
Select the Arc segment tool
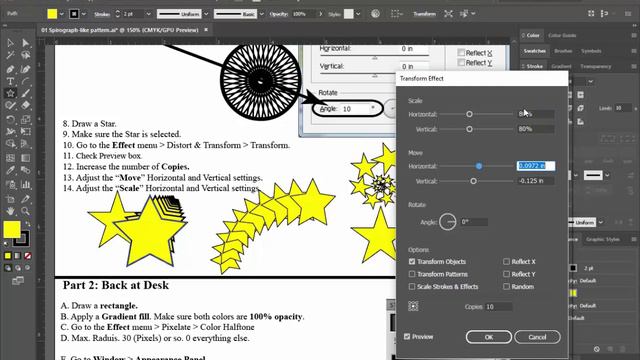[25, 81]
